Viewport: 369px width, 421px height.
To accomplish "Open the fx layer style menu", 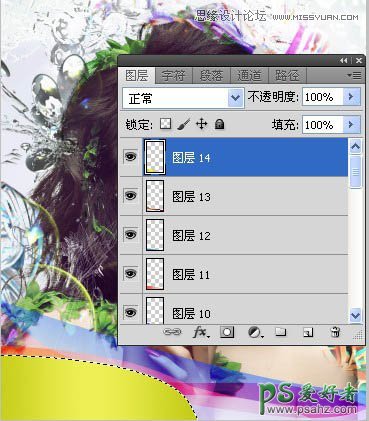I will pyautogui.click(x=201, y=332).
